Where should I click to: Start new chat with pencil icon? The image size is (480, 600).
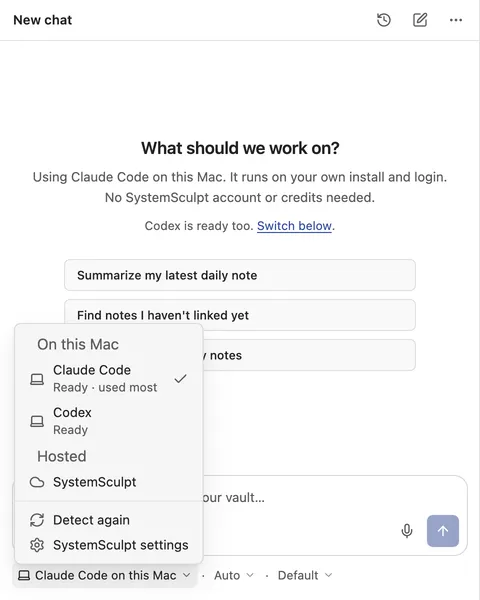420,20
